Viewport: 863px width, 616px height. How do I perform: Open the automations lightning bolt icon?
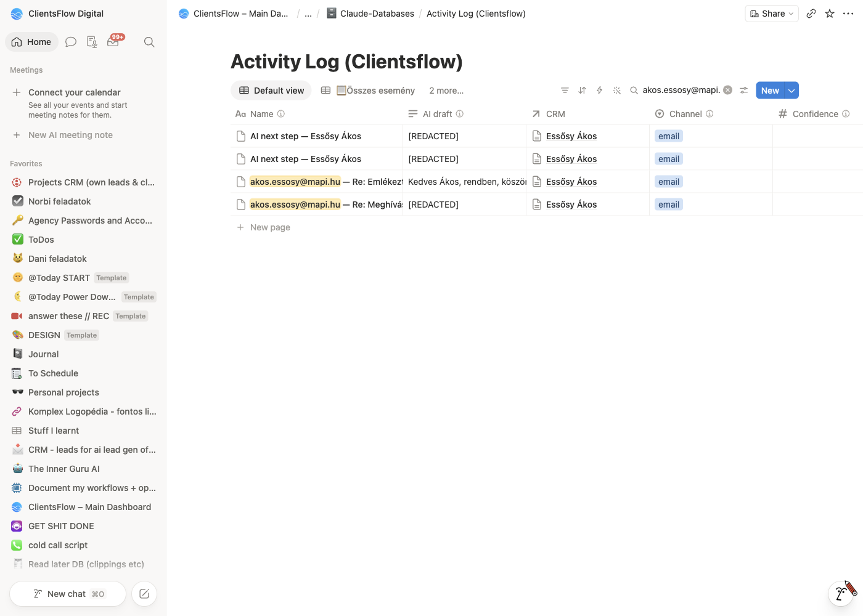point(599,91)
